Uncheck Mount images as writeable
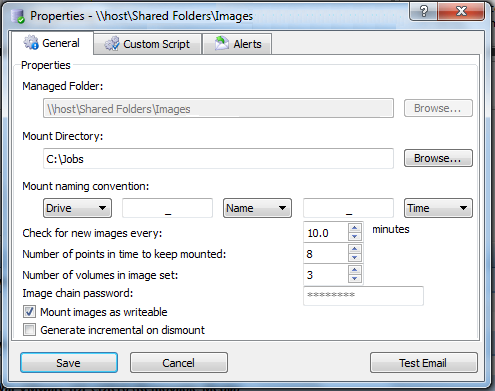Screen dimensions: 495x391 29,312
